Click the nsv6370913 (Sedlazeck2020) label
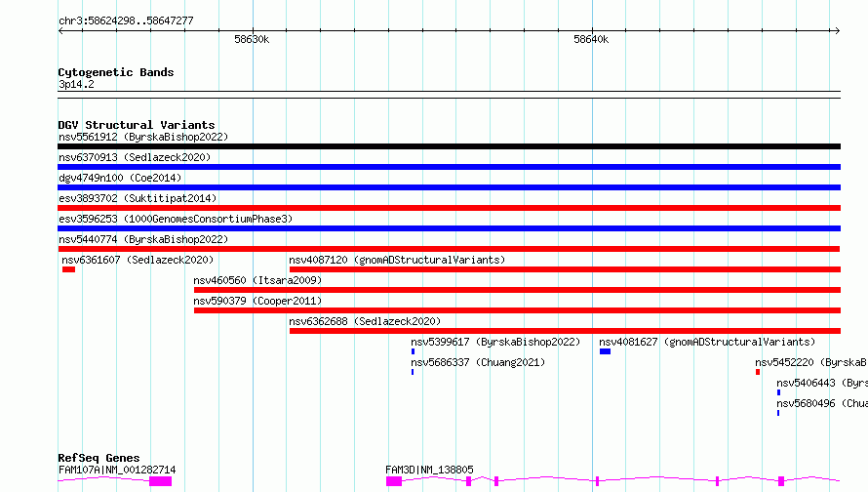Screen dimensions: 868x492 135,157
